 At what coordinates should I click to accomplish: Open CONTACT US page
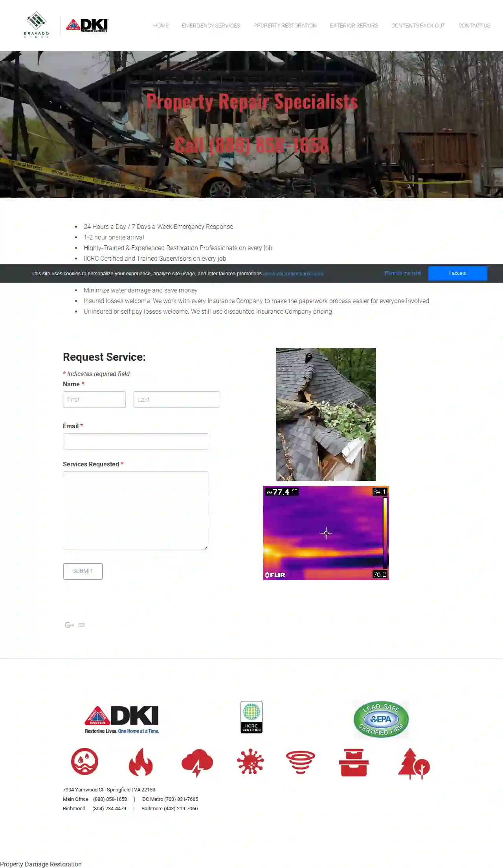[x=474, y=26]
